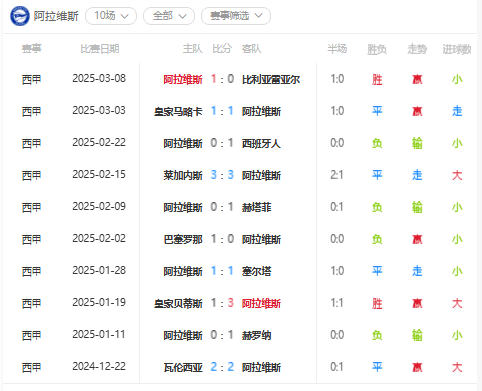The height and width of the screenshot is (391, 482).
Task: Select the 2025-03-08 match row's 西甲 league label
Action: pos(31,79)
